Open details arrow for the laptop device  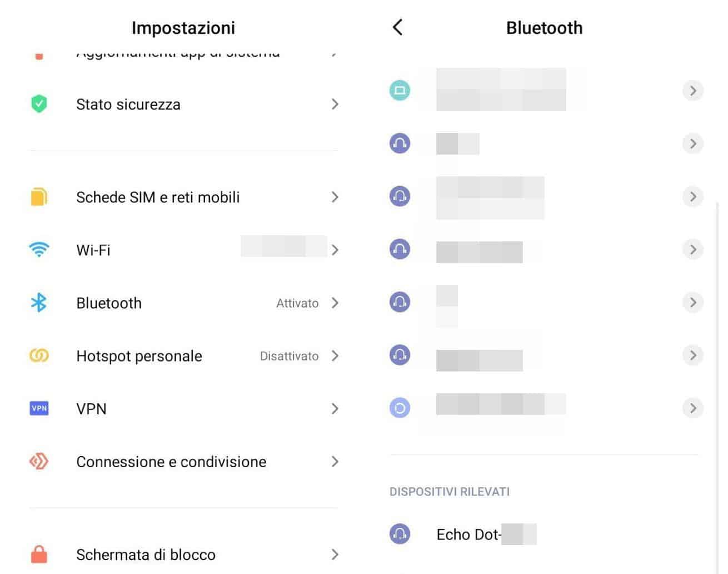pyautogui.click(x=692, y=91)
